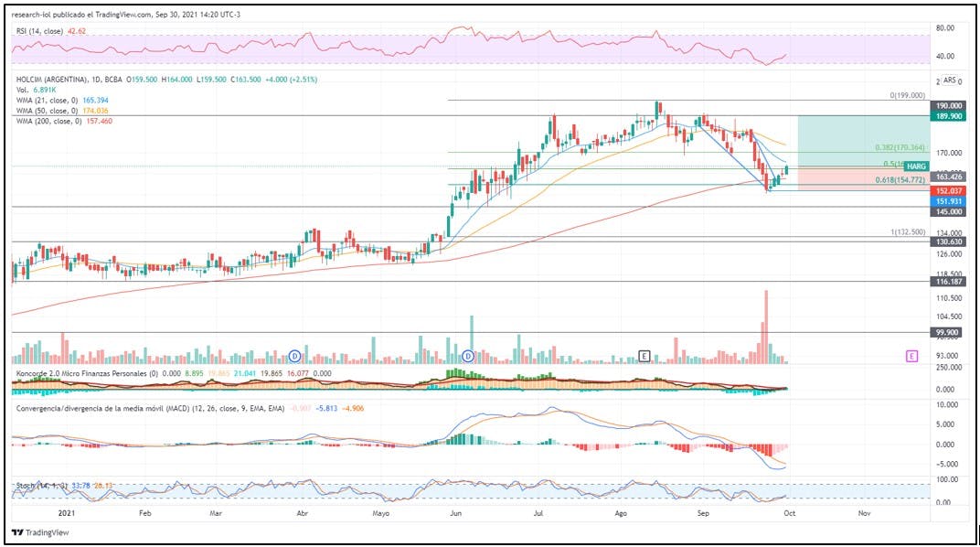Click the dividend D marker near April
Image resolution: width=980 pixels, height=547 pixels.
pyautogui.click(x=294, y=357)
